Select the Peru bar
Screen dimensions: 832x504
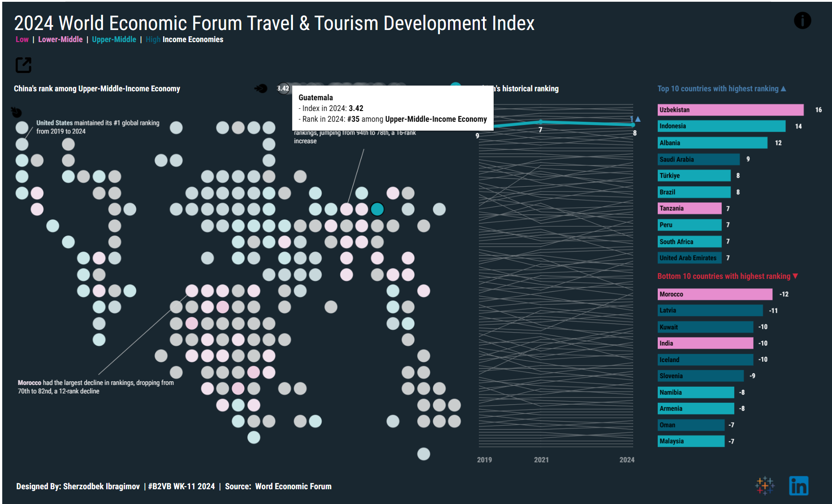click(690, 225)
